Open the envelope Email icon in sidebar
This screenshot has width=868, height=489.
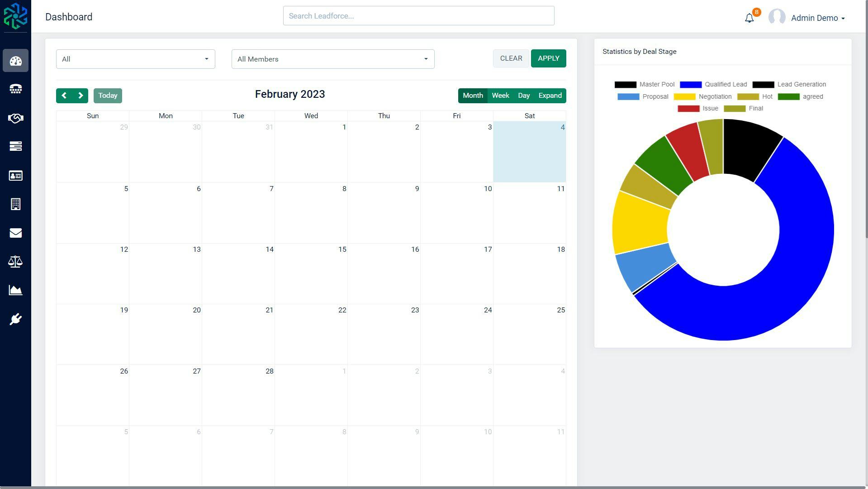pos(15,233)
